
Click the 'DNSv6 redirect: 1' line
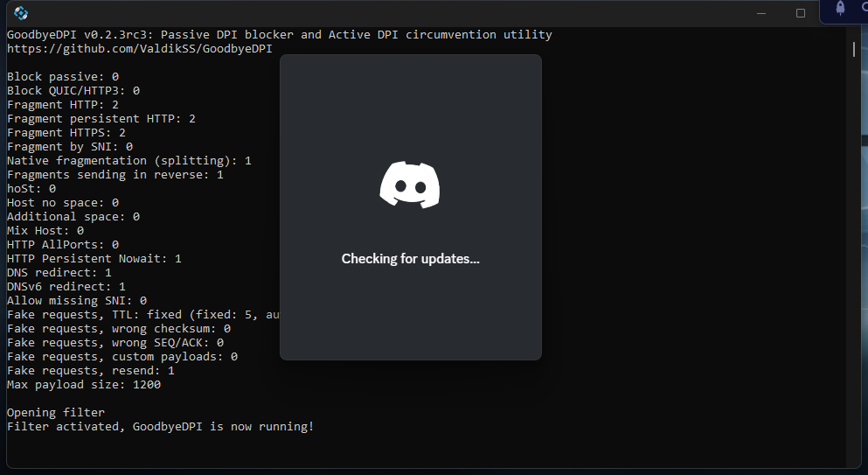point(66,287)
